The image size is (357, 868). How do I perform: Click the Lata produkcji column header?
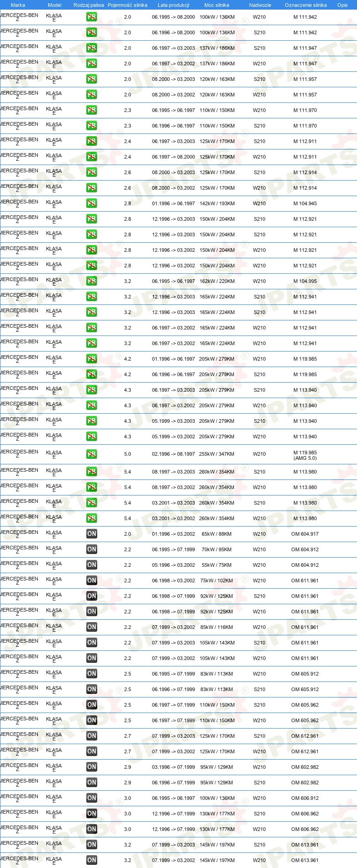(x=173, y=5)
